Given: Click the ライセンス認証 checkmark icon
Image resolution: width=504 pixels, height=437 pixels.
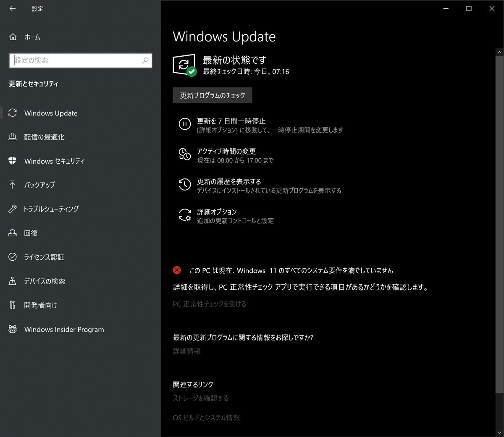Looking at the screenshot, I should pos(13,257).
